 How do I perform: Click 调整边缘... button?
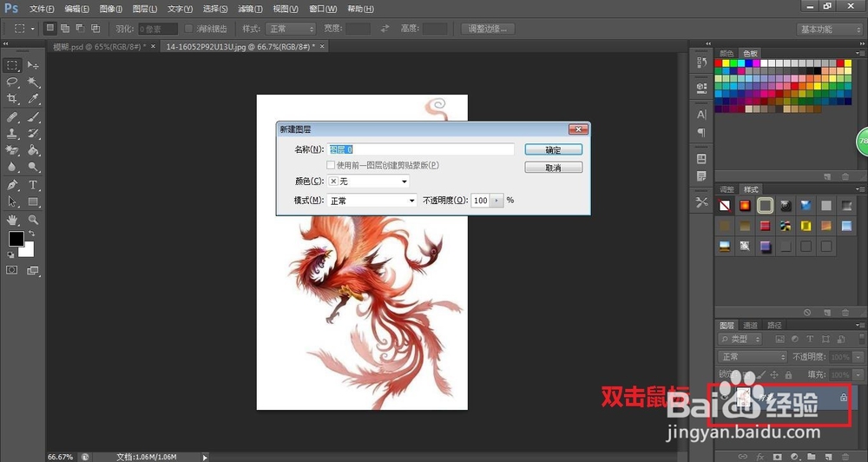(x=488, y=29)
